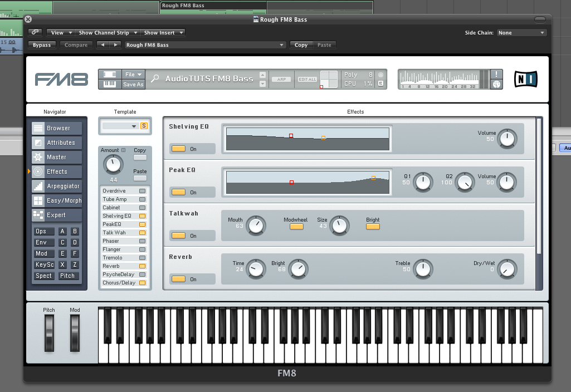Image resolution: width=571 pixels, height=392 pixels.
Task: Toggle the Modwheel switch in Talkwah
Action: click(296, 227)
